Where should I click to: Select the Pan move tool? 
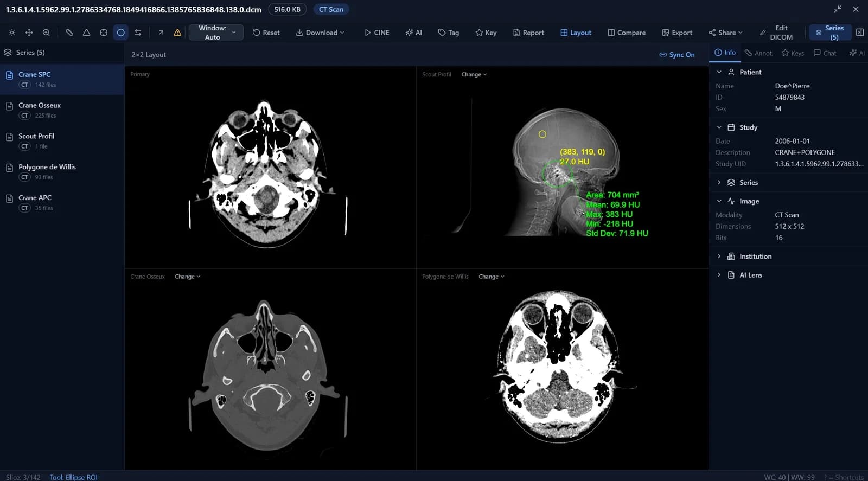click(29, 33)
